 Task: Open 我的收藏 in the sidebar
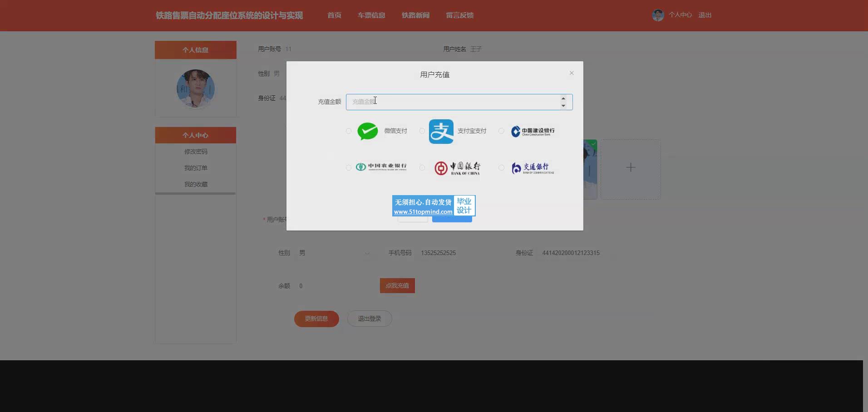[196, 184]
